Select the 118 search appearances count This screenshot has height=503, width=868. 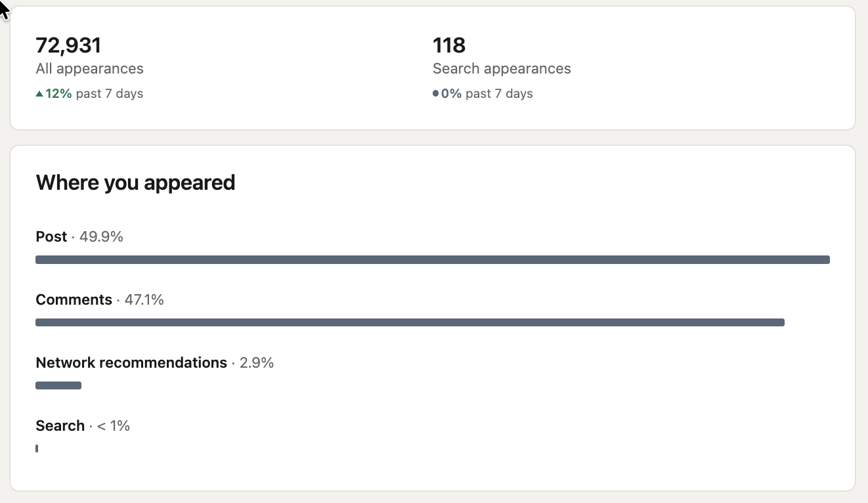click(449, 45)
